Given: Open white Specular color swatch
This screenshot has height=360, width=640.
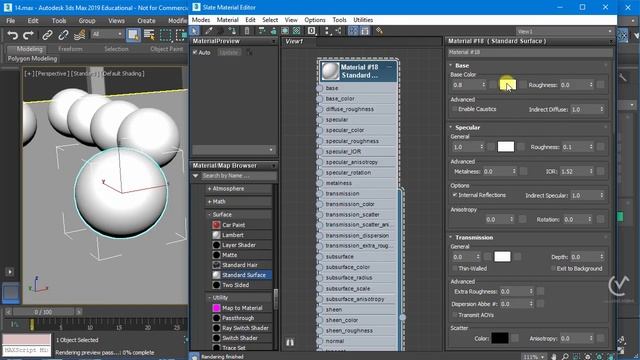Looking at the screenshot, I should [x=506, y=147].
